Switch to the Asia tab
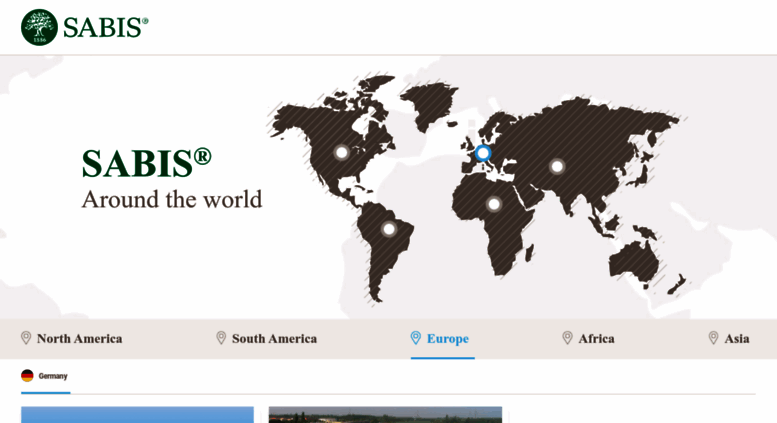Image resolution: width=777 pixels, height=423 pixels. click(x=729, y=339)
